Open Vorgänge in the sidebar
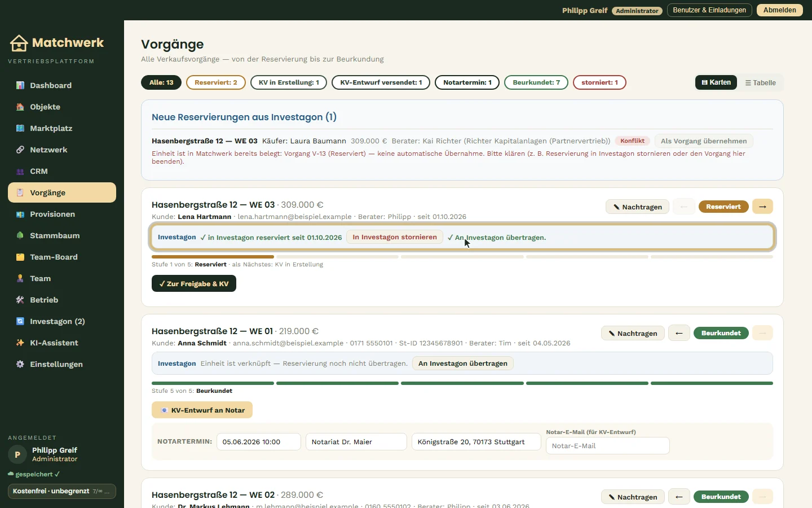The height and width of the screenshot is (508, 812). [62, 192]
